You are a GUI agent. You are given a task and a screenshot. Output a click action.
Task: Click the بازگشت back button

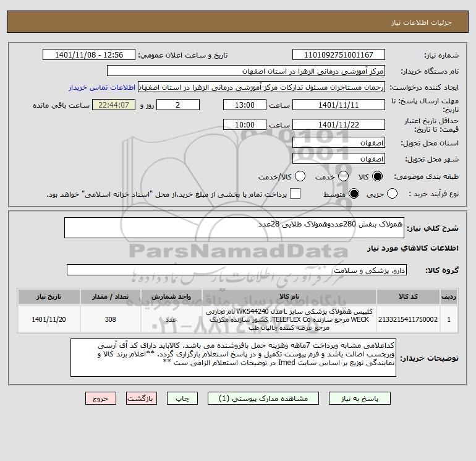pyautogui.click(x=142, y=399)
